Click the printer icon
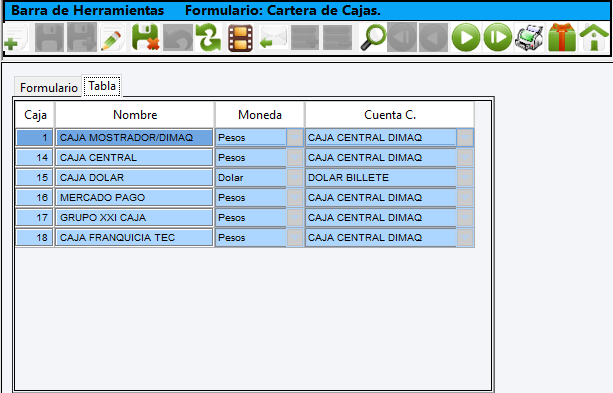613x393 pixels. [529, 38]
